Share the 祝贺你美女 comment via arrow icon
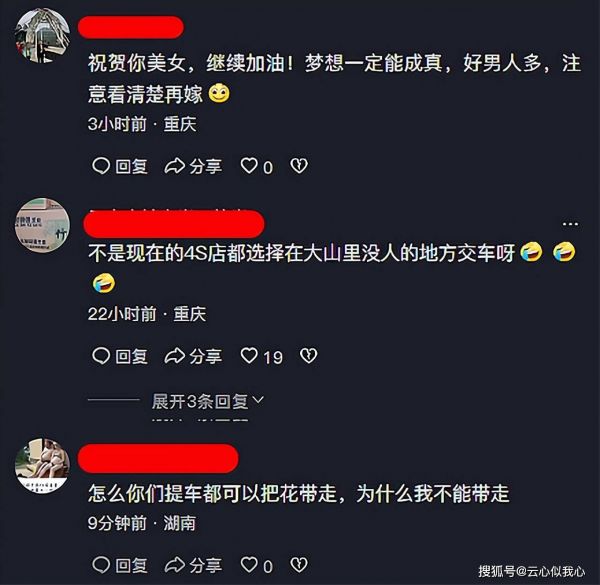The width and height of the screenshot is (600, 585). (174, 166)
